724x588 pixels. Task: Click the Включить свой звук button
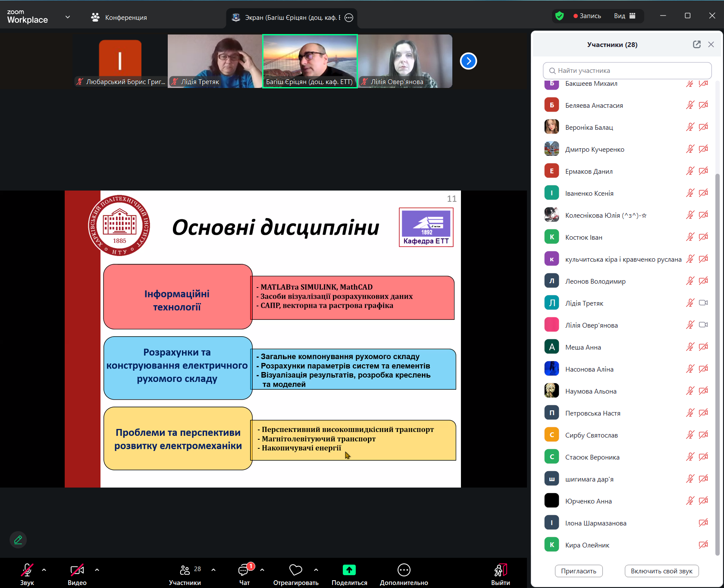(661, 571)
